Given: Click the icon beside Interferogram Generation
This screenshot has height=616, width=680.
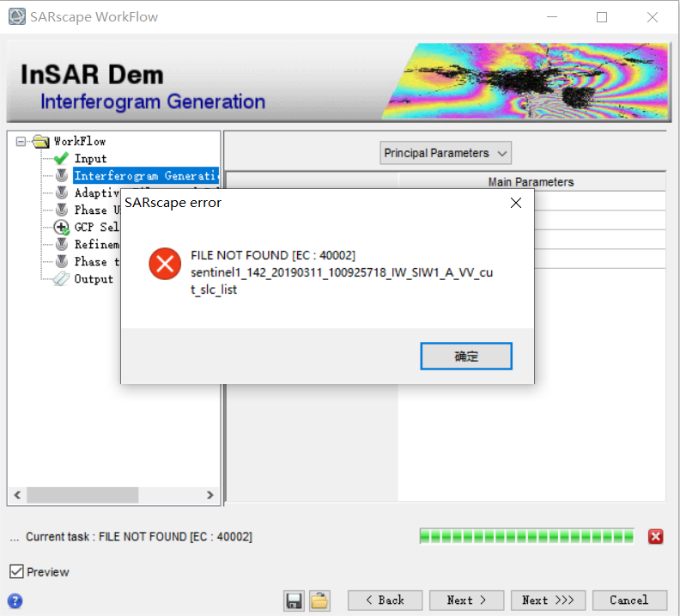Looking at the screenshot, I should click(62, 175).
